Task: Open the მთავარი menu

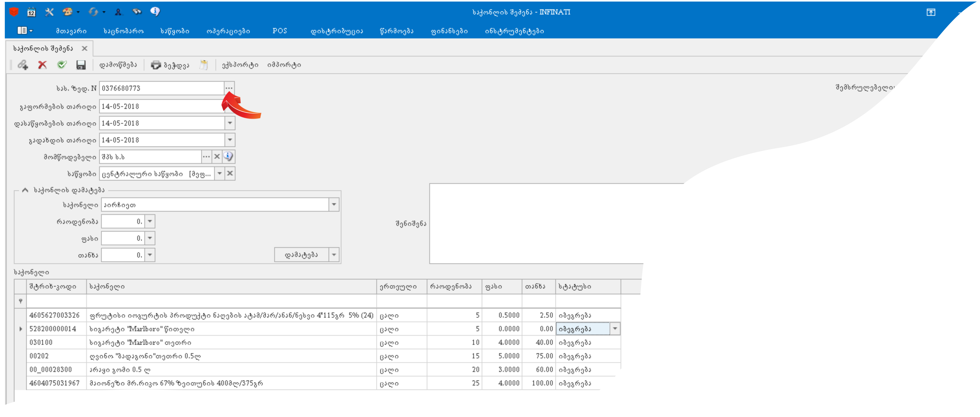Action: coord(71,31)
